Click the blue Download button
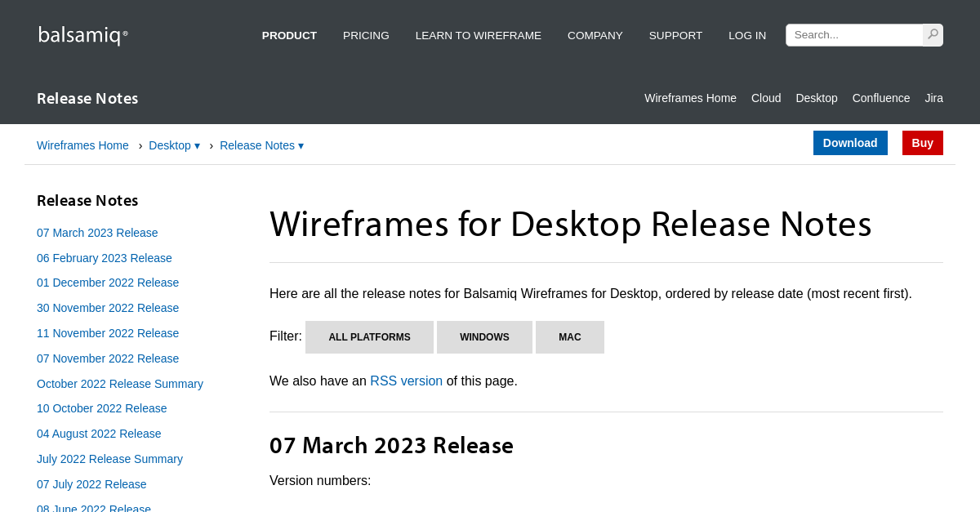The image size is (980, 512). coord(850,143)
